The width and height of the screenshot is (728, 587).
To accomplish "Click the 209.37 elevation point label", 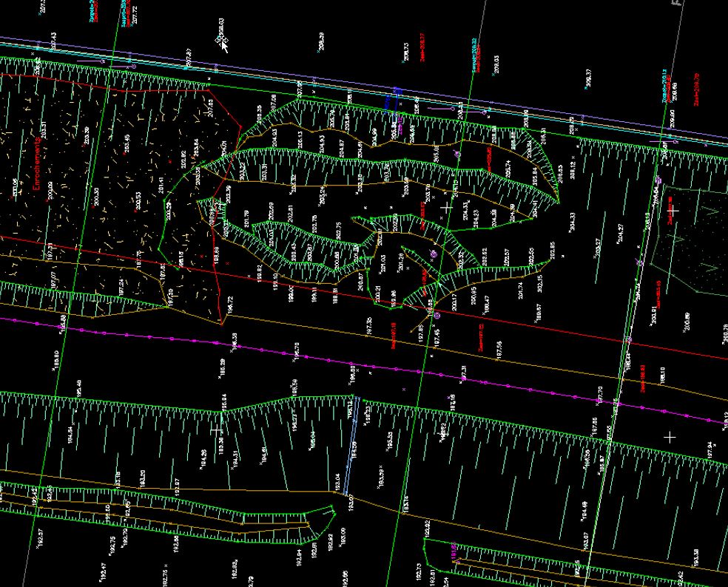I will (x=587, y=78).
